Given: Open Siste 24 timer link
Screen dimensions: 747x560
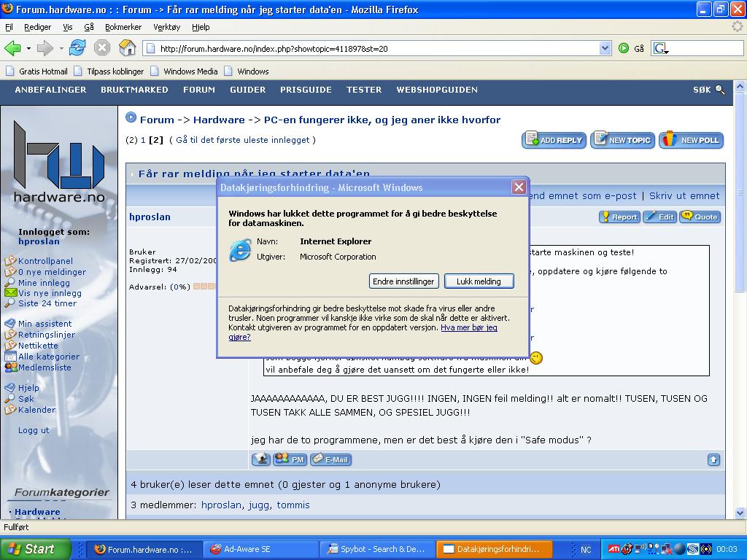Looking at the screenshot, I should coord(47,303).
